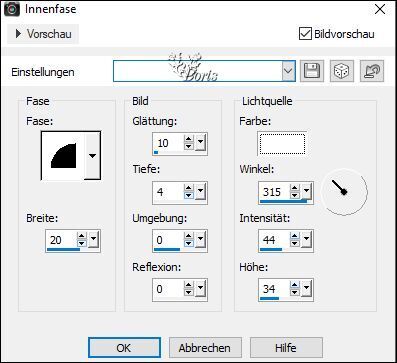Screen dimensions: 397x363
Task: Click into the Umgebung value field
Action: pos(169,240)
